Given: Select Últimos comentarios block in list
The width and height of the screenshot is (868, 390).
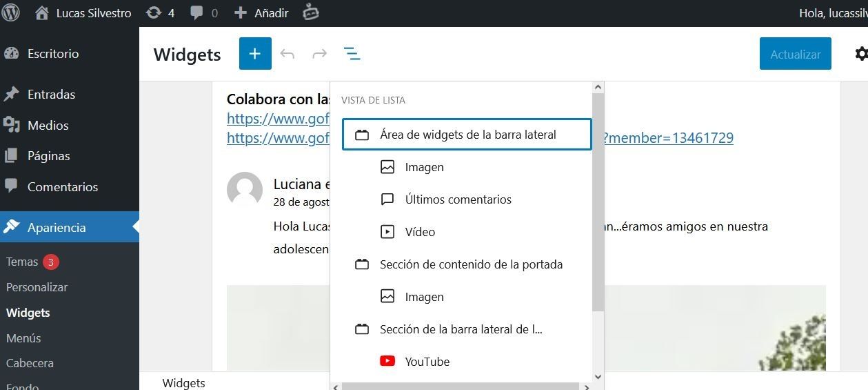Looking at the screenshot, I should (467, 199).
